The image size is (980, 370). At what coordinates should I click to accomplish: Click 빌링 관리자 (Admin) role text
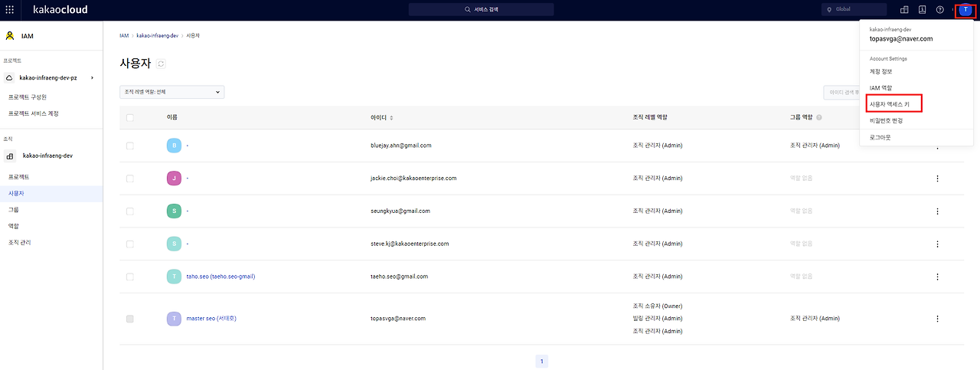click(x=658, y=318)
